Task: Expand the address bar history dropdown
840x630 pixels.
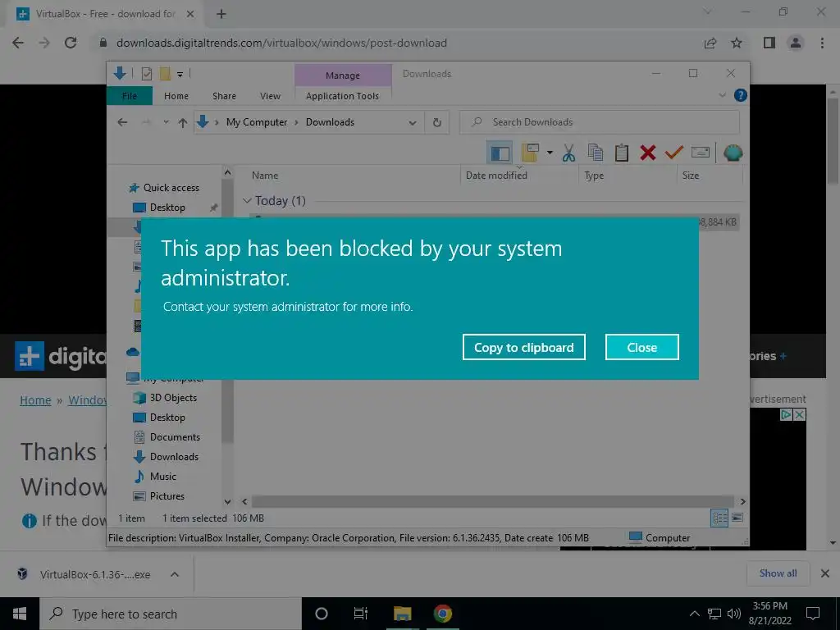Action: (413, 123)
